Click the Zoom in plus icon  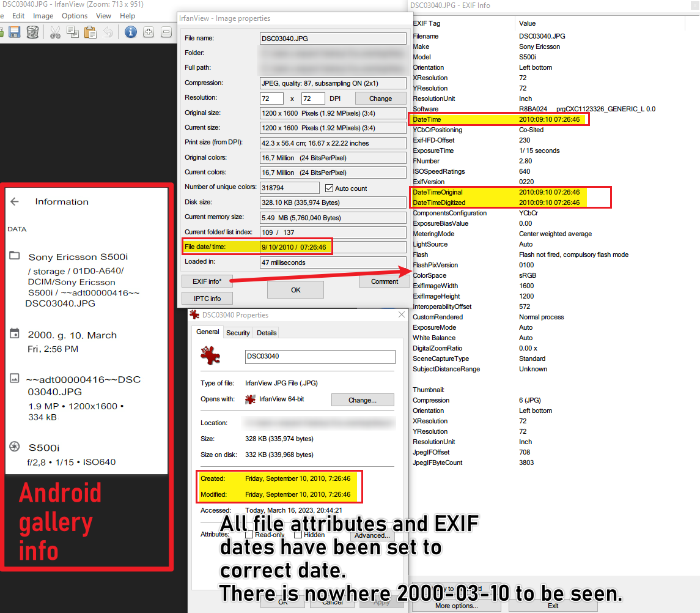tap(149, 32)
